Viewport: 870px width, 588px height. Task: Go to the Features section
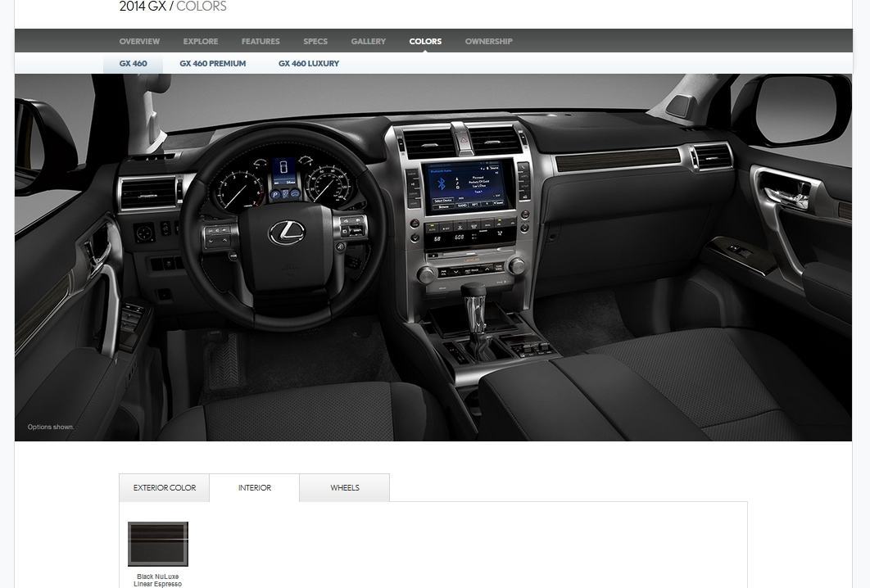[x=261, y=41]
